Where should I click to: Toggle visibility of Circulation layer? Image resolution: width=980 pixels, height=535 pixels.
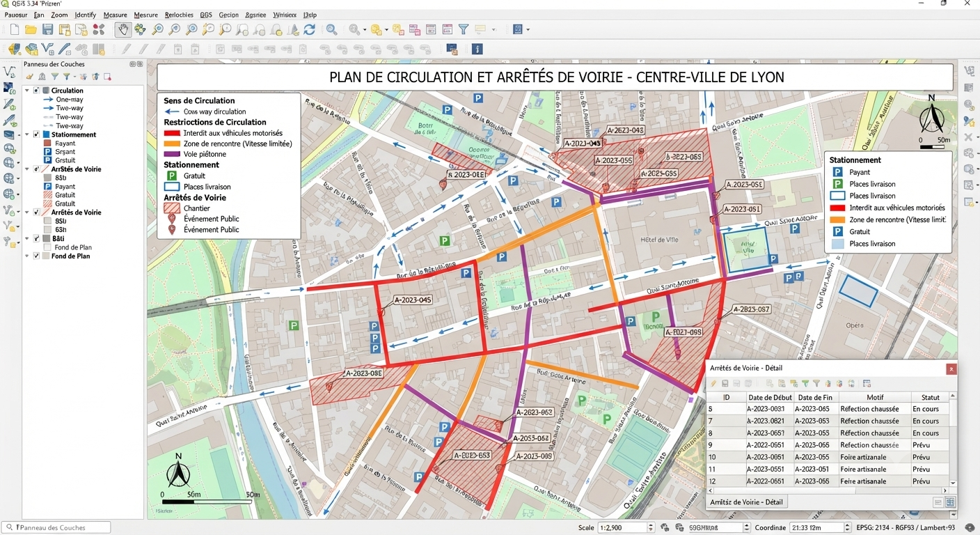click(35, 91)
